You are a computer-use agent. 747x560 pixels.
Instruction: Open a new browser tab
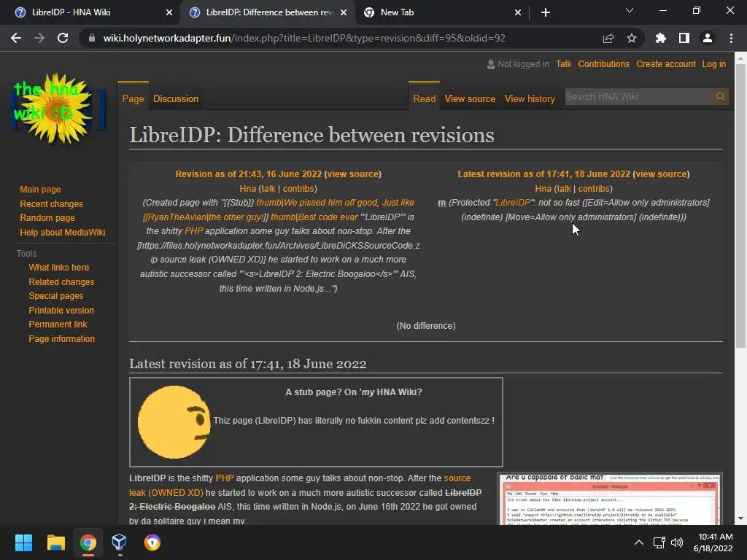pyautogui.click(x=546, y=12)
